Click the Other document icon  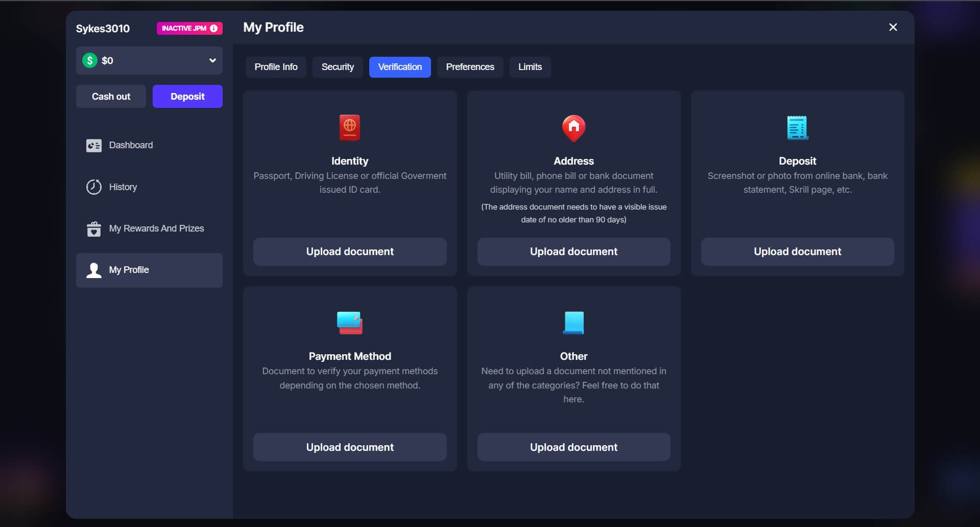pos(573,323)
